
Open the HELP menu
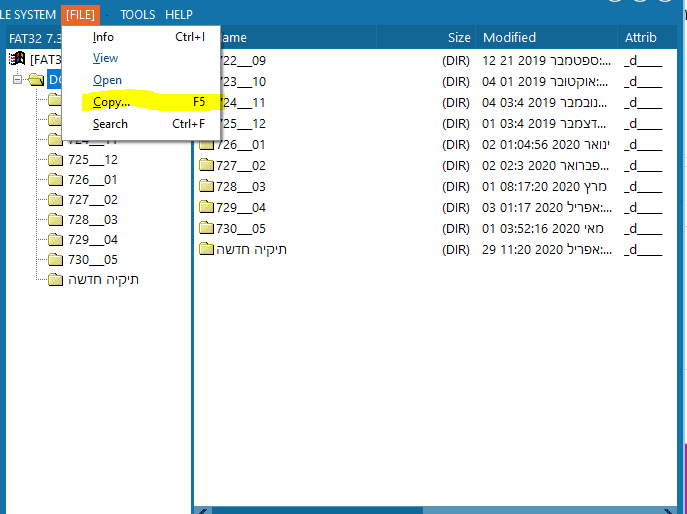pos(179,15)
